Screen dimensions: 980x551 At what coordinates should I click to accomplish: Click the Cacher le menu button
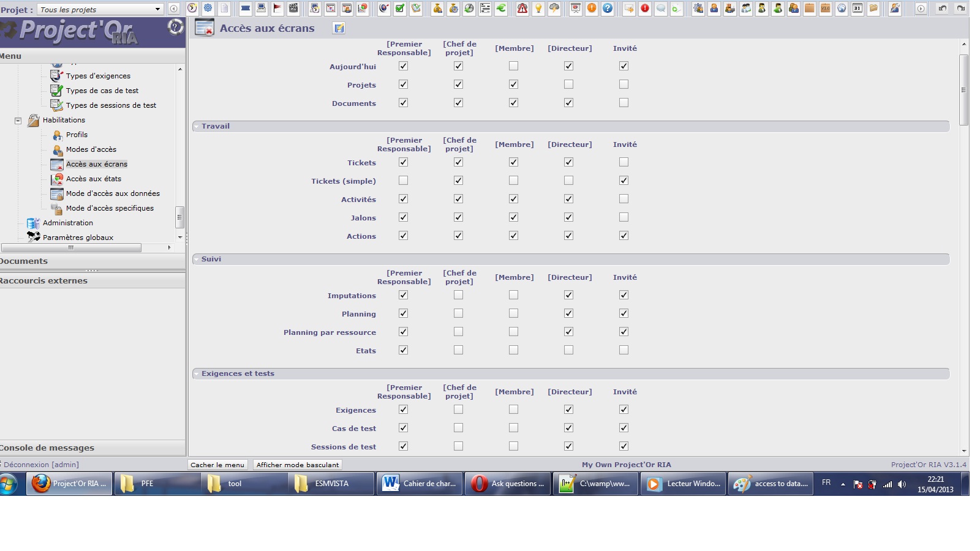[217, 465]
